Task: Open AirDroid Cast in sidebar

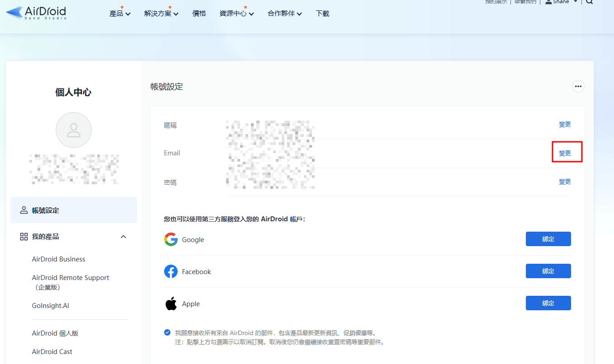Action: pos(52,352)
